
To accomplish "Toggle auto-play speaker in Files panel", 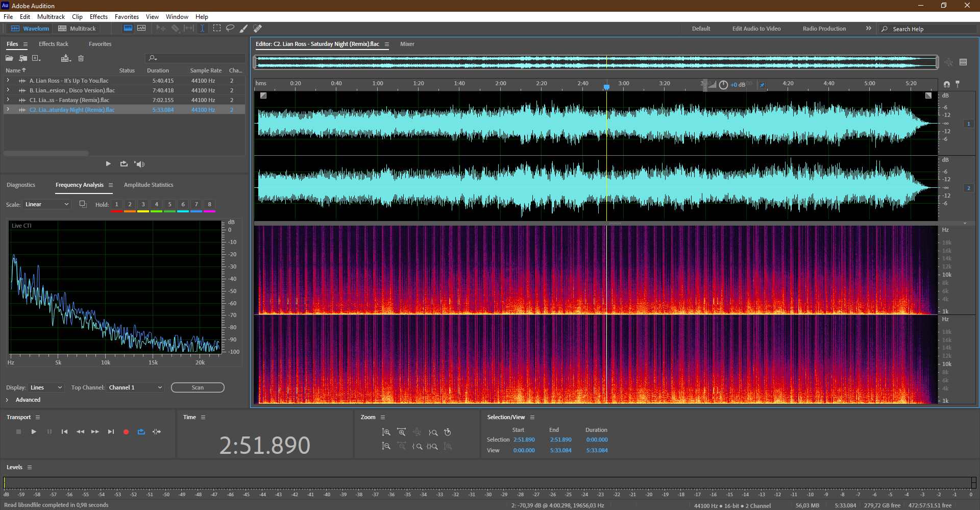I will pos(139,164).
